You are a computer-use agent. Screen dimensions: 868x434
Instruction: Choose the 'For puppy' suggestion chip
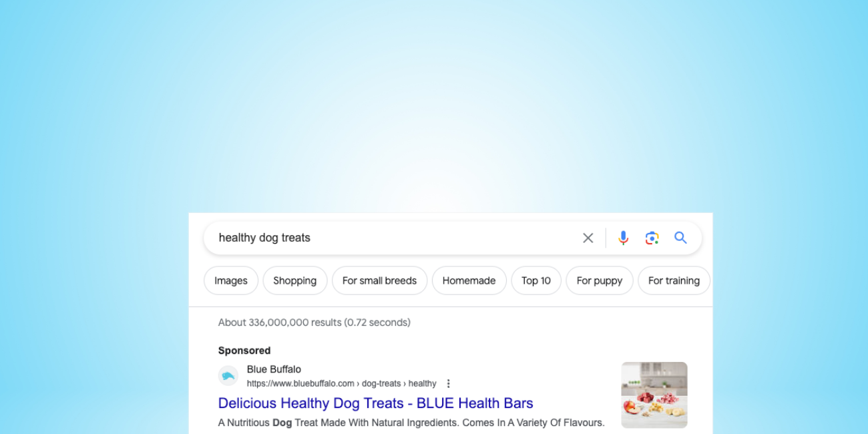[600, 280]
